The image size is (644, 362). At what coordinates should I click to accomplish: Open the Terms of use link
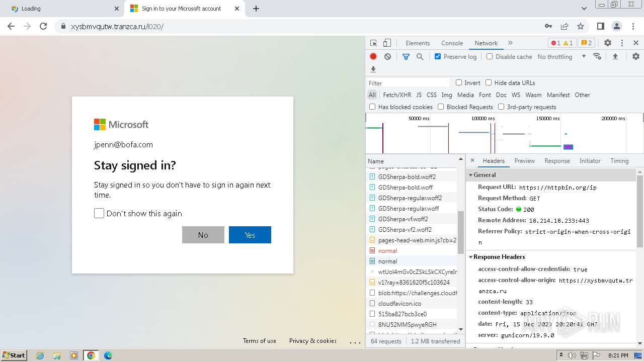tap(260, 341)
